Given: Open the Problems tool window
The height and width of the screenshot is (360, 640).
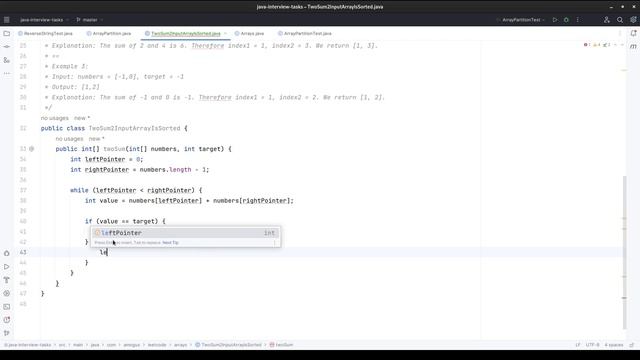Looking at the screenshot, I should click(7, 320).
